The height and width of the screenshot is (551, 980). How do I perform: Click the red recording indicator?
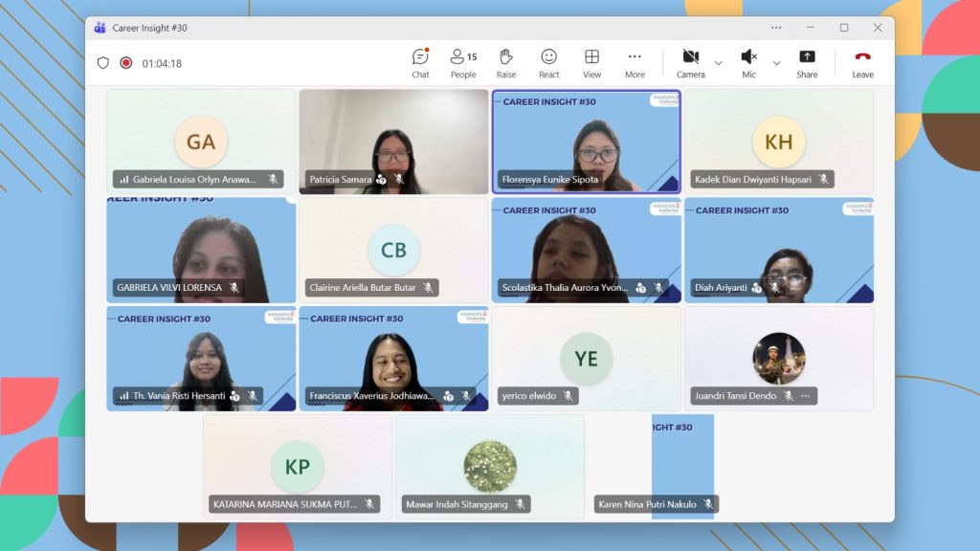click(x=126, y=63)
